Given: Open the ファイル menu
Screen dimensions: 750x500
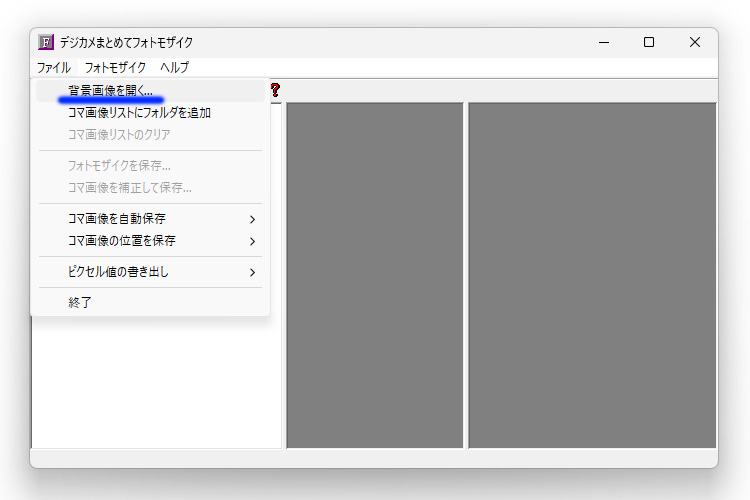Looking at the screenshot, I should point(54,67).
